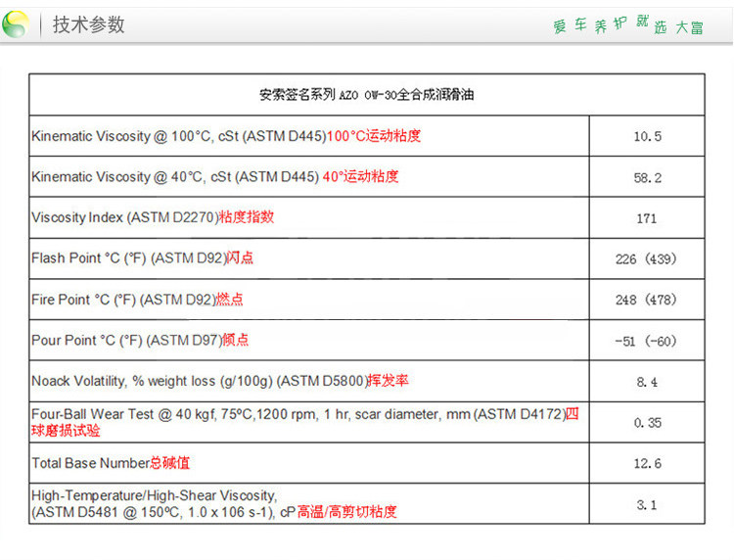The width and height of the screenshot is (734, 560).
Task: Select the value 248 (478)
Action: [x=646, y=300]
